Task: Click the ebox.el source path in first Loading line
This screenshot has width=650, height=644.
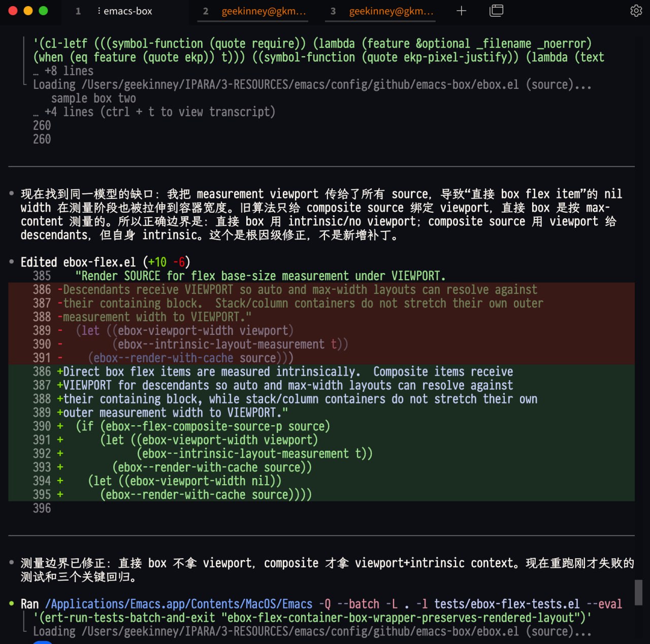Action: pos(301,85)
